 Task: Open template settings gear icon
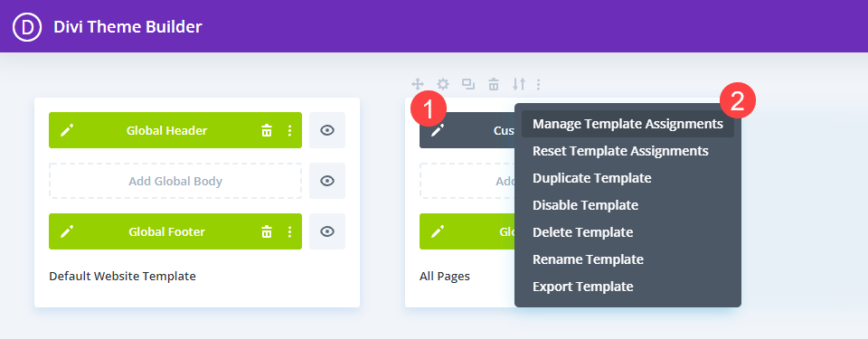pyautogui.click(x=443, y=84)
